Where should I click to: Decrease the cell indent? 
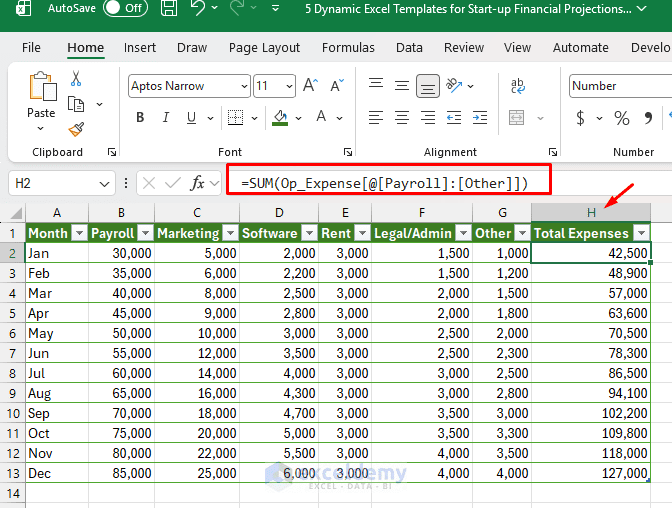[x=454, y=117]
